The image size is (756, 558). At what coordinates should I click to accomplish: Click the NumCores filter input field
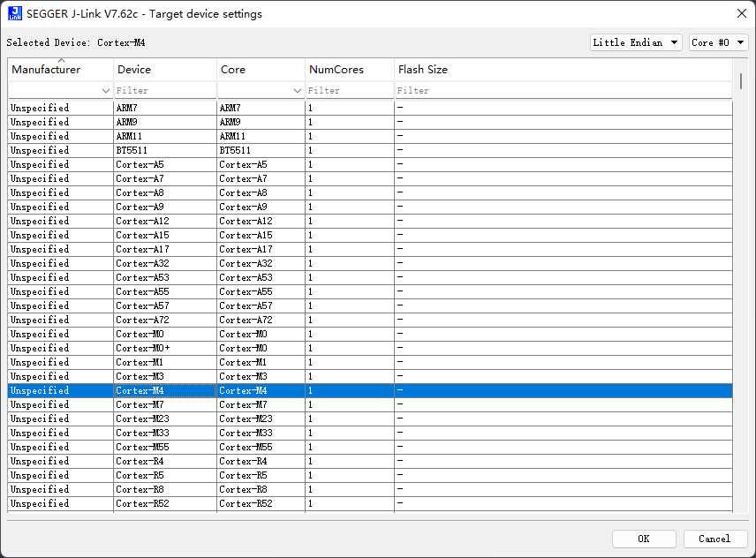click(350, 90)
